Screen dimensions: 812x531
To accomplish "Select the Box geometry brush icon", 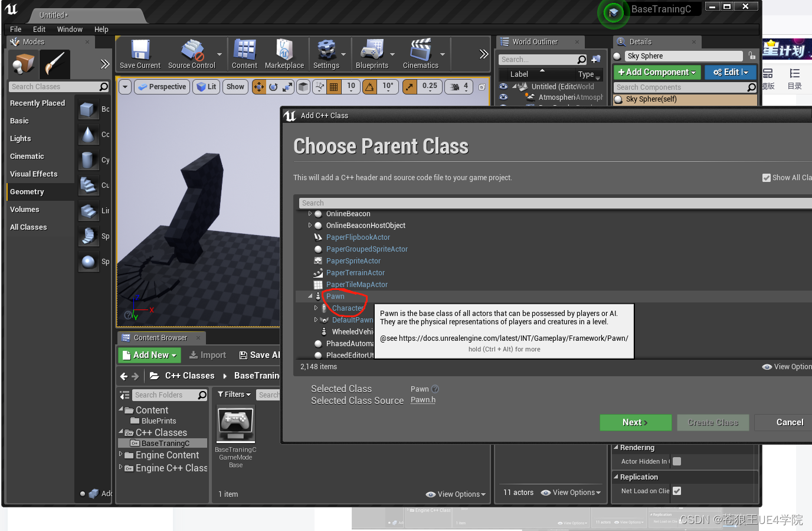I will pos(88,109).
